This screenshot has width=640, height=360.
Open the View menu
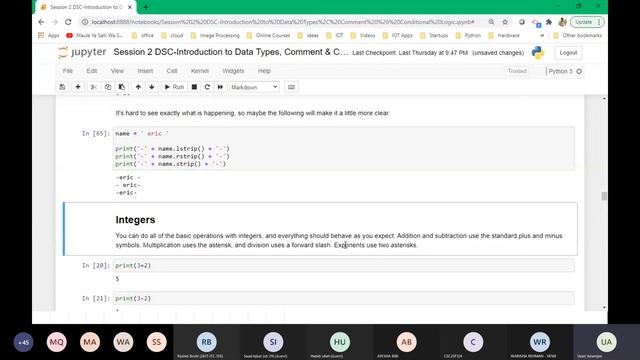(117, 71)
